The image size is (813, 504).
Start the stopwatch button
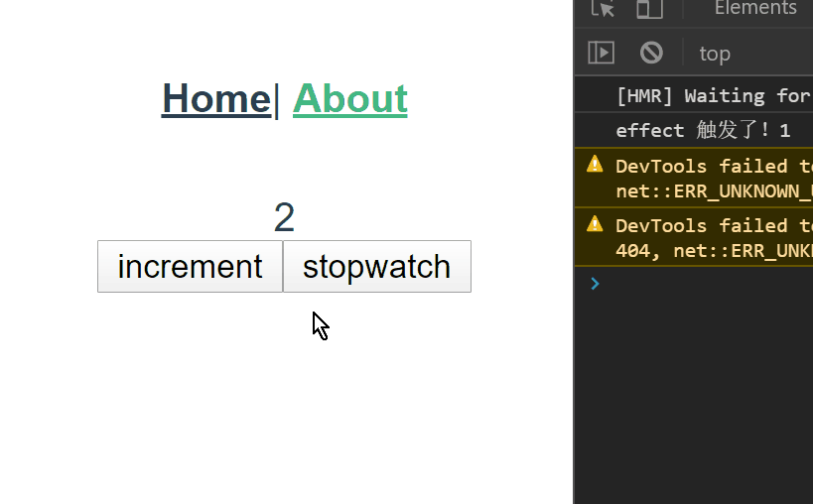point(376,267)
